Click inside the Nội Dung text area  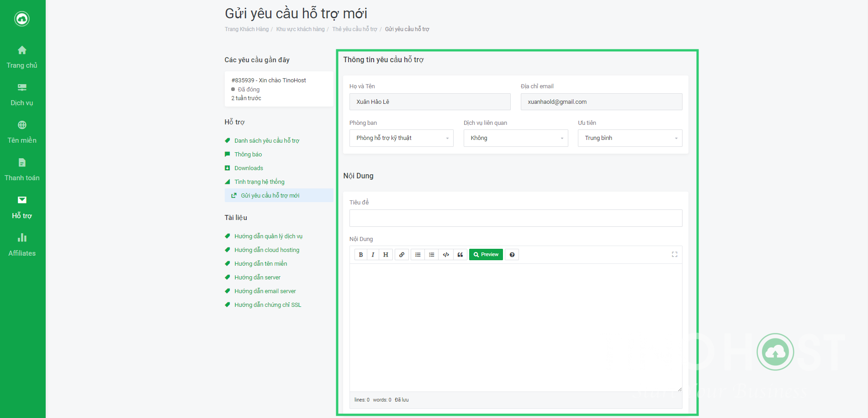coord(516,327)
